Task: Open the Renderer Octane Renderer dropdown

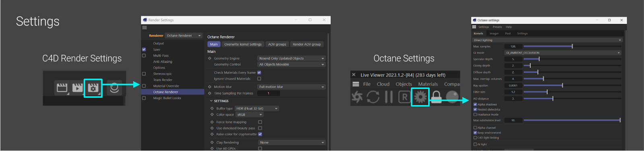Action: click(x=184, y=36)
